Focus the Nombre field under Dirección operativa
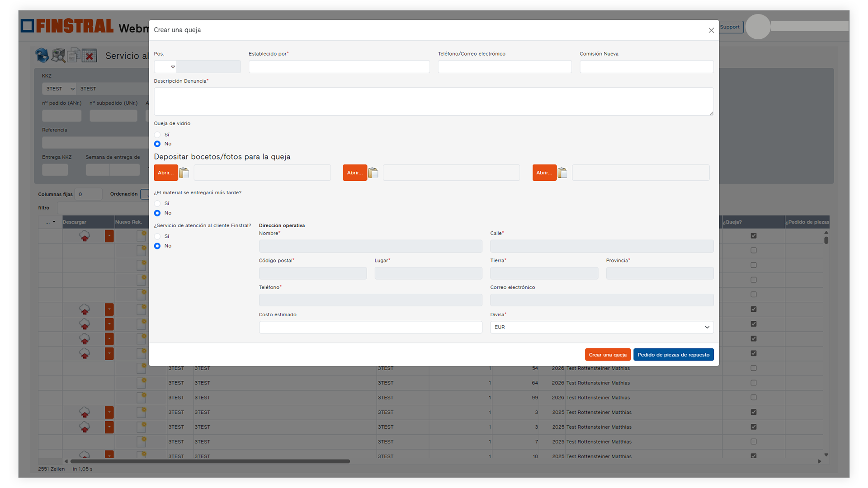Image resolution: width=868 pixels, height=488 pixels. click(x=370, y=246)
